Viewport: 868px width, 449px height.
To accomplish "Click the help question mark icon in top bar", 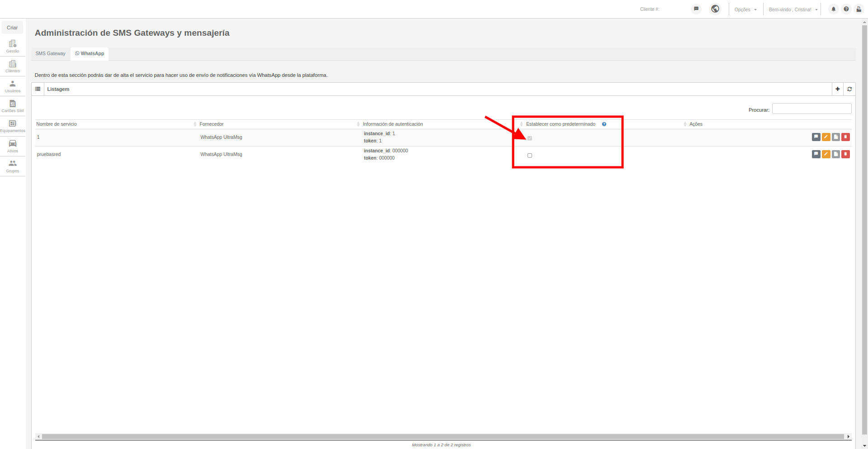I will point(846,9).
